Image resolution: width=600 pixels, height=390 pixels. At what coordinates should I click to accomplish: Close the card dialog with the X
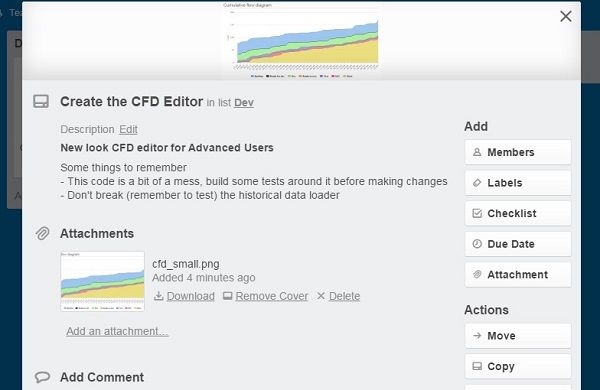(x=566, y=16)
